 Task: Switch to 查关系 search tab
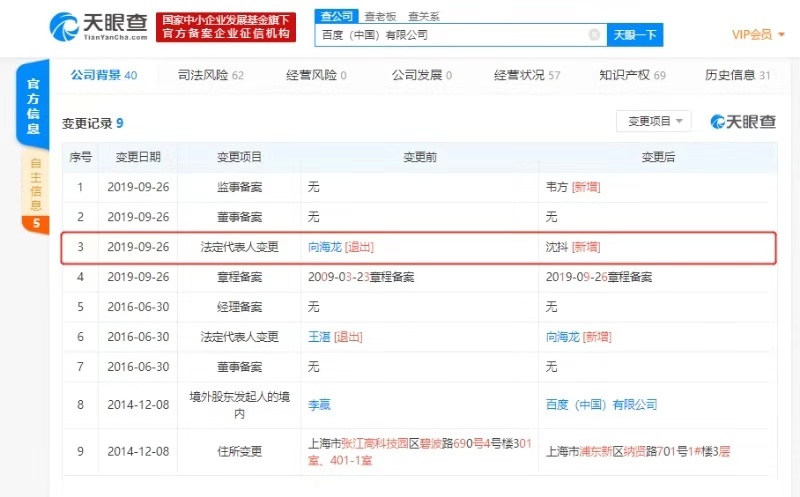pyautogui.click(x=423, y=16)
